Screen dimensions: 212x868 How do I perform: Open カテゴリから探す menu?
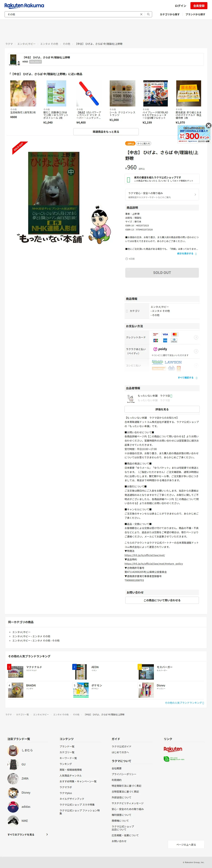pyautogui.click(x=169, y=14)
